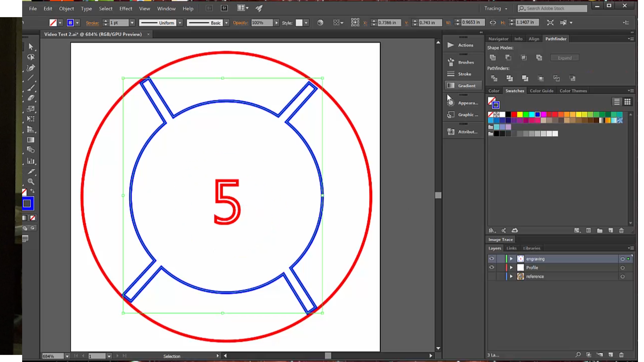644x362 pixels.
Task: Select the Eyedropper tool
Action: tap(31, 172)
